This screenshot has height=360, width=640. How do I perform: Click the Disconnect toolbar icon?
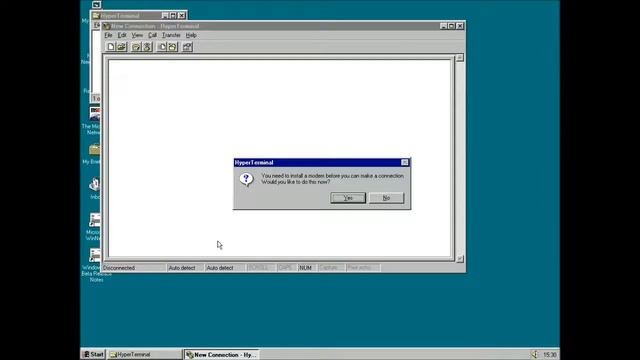pos(147,47)
